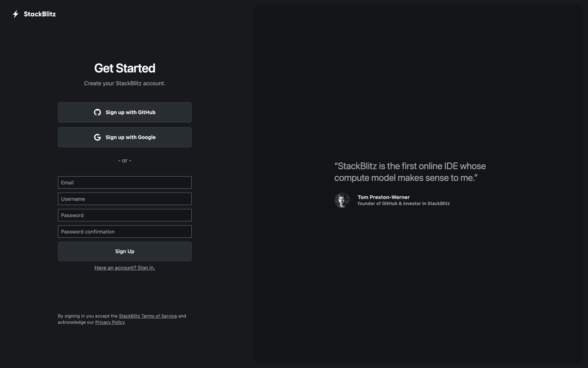
Task: Open the StackBlitz Terms of Service link
Action: click(x=148, y=316)
